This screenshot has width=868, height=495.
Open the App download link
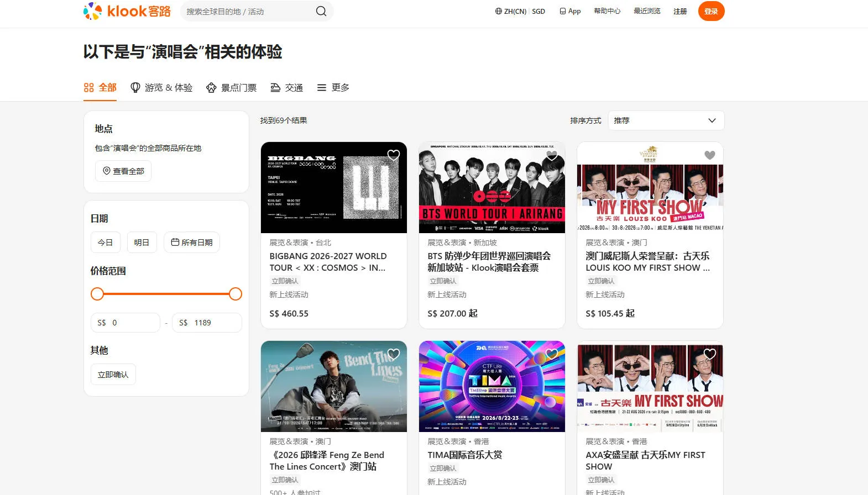[x=570, y=11]
